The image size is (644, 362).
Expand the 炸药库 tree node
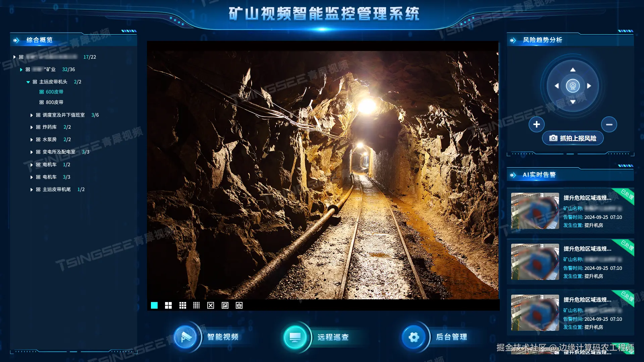coord(32,127)
